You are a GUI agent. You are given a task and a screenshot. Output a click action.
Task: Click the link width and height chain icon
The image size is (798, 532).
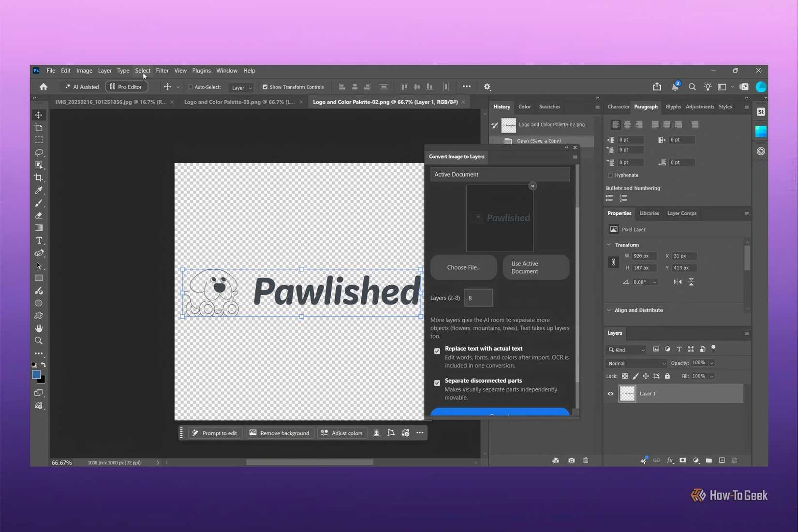pos(613,262)
